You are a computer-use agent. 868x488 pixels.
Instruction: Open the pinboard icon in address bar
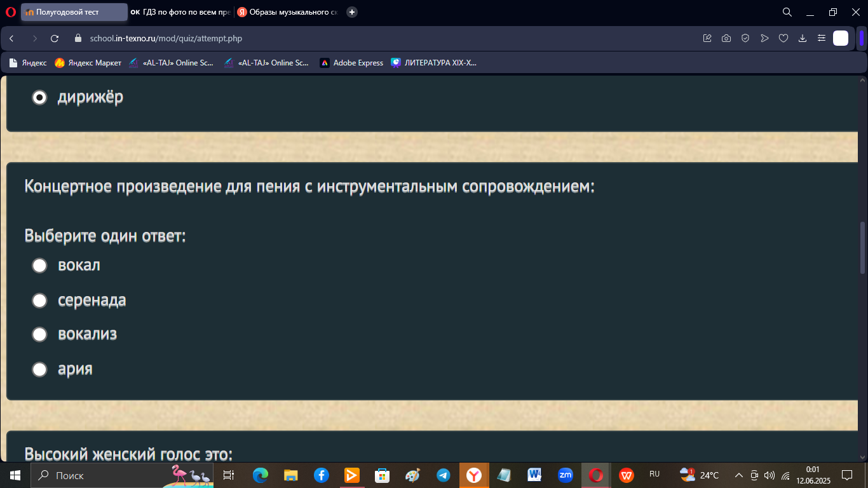tap(707, 38)
